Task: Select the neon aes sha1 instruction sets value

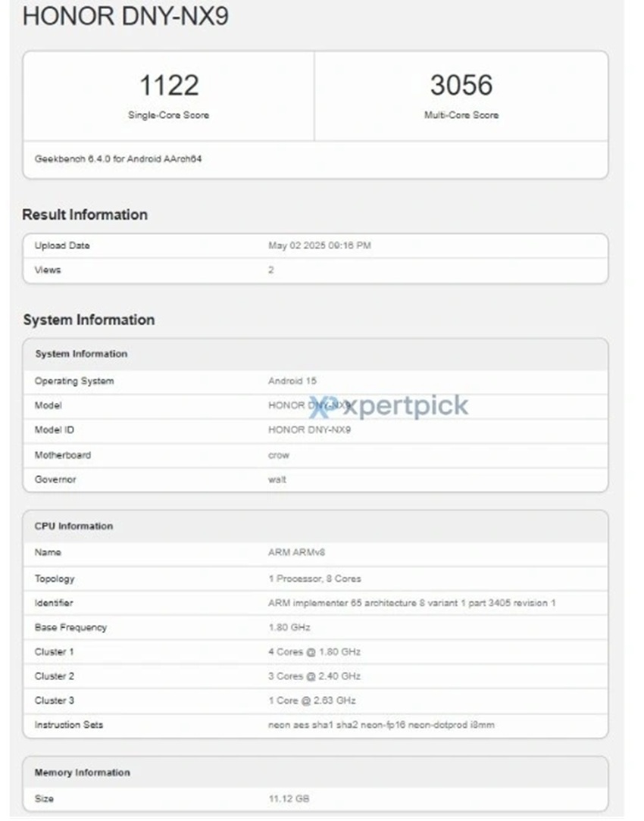Action: [x=381, y=725]
